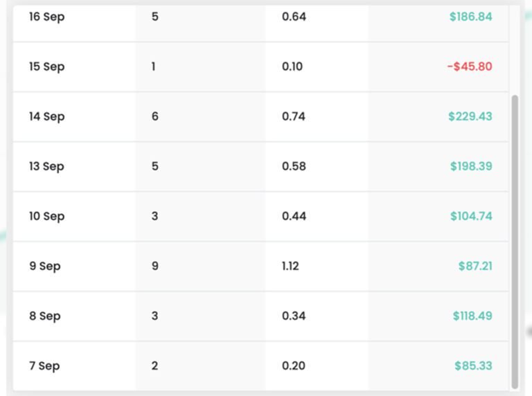532x396 pixels.
Task: Select the $186.84 profit value
Action: click(x=470, y=17)
